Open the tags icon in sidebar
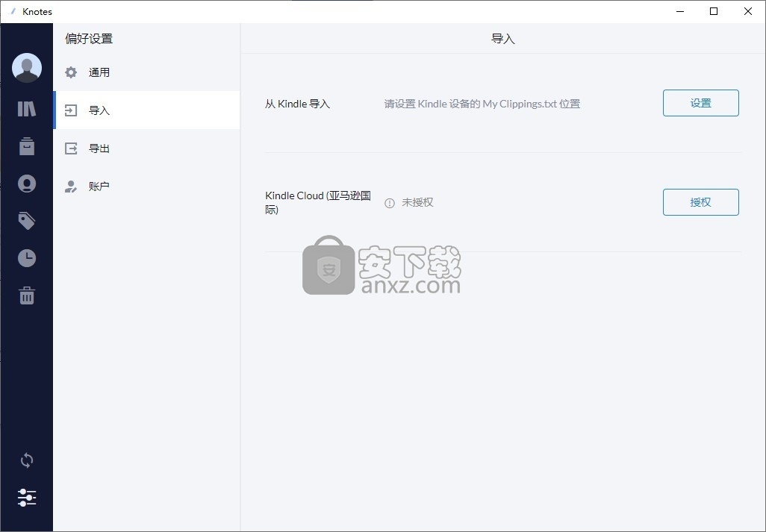 27,221
